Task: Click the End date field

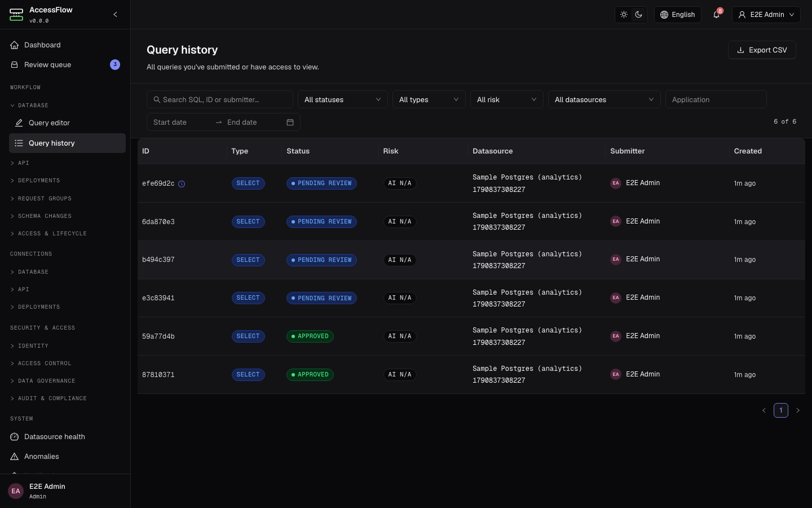Action: (x=254, y=122)
